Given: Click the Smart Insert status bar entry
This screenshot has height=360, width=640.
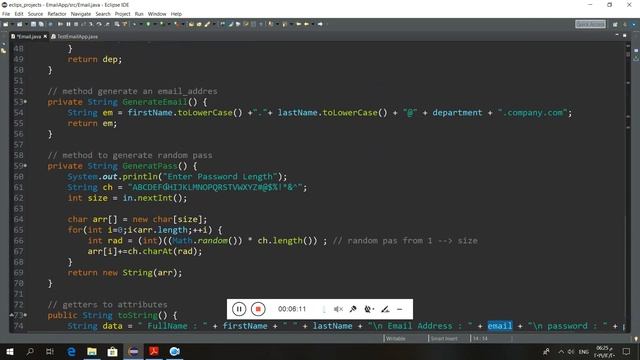Looking at the screenshot, I should 444,338.
